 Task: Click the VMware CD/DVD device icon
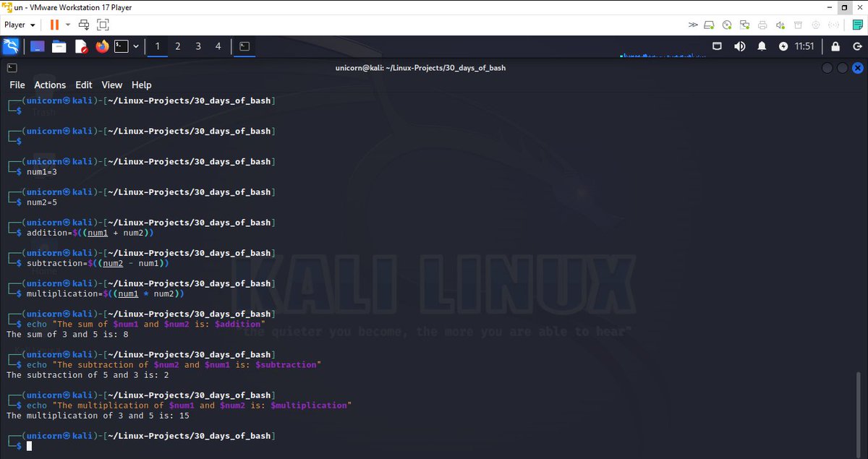click(727, 25)
